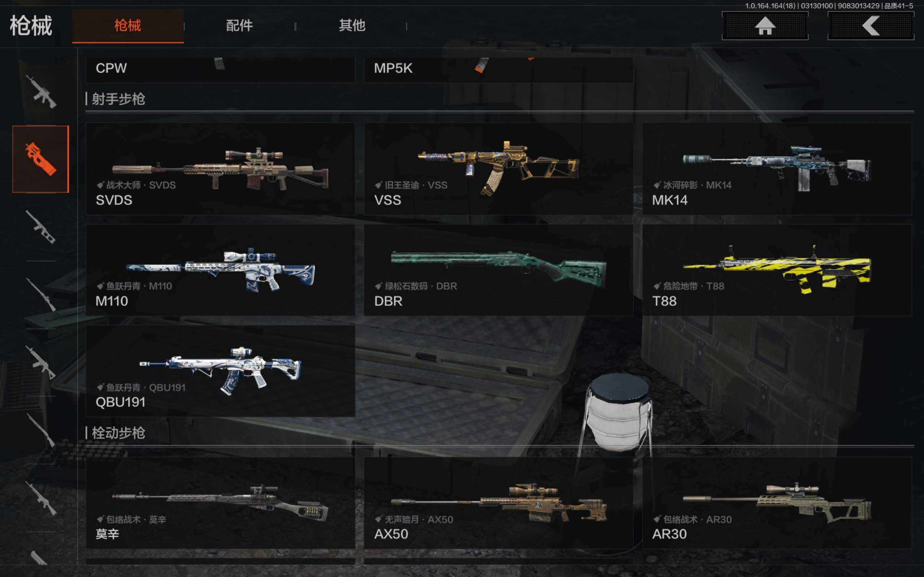
Task: Open the sixth weapon category sidebar icon
Action: click(x=41, y=430)
